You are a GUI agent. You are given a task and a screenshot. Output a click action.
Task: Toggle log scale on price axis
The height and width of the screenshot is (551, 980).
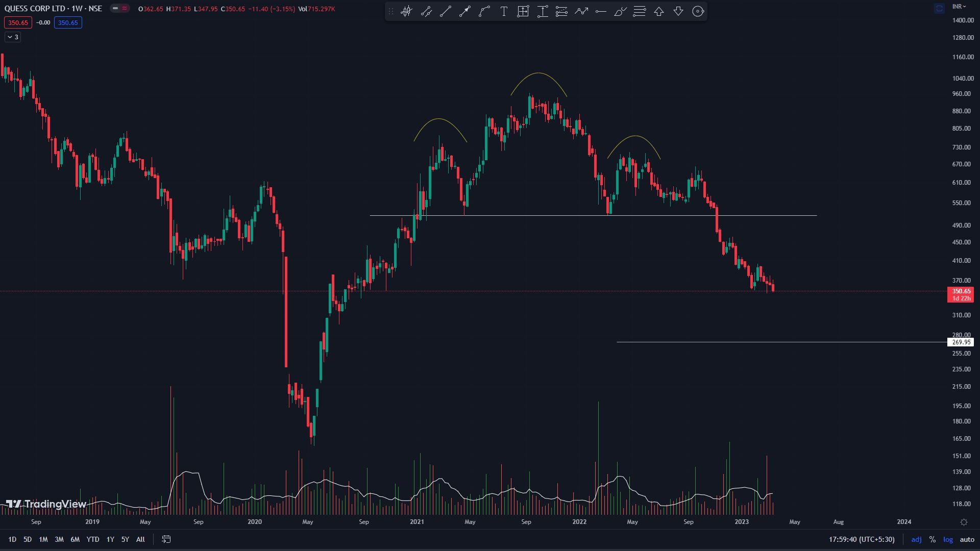pos(948,539)
